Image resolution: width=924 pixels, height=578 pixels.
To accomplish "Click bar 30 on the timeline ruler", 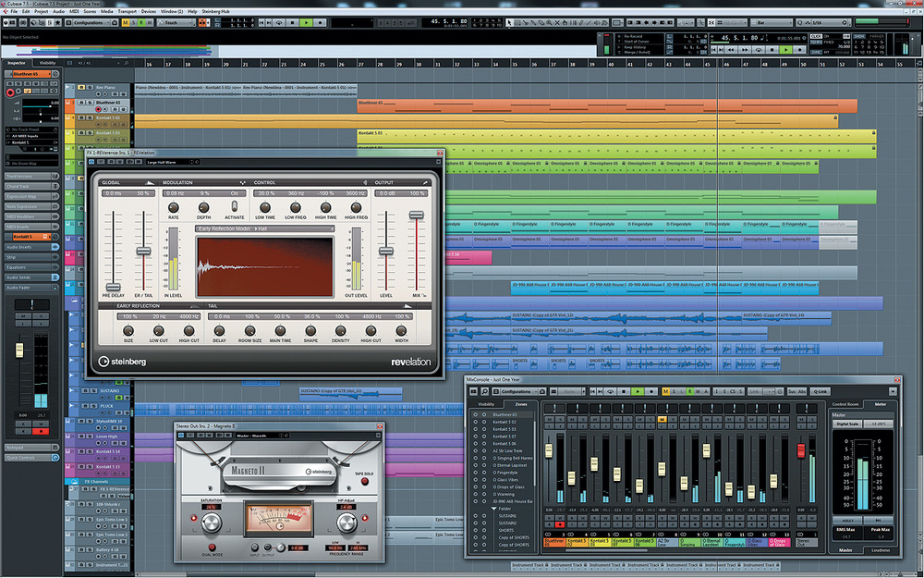I will (419, 64).
